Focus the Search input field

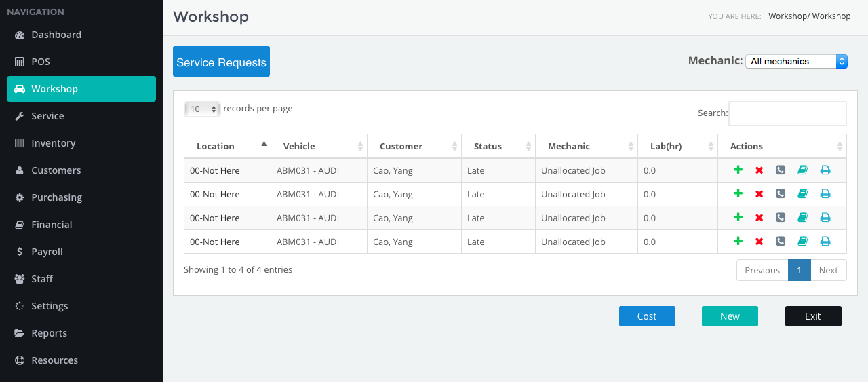coord(787,114)
